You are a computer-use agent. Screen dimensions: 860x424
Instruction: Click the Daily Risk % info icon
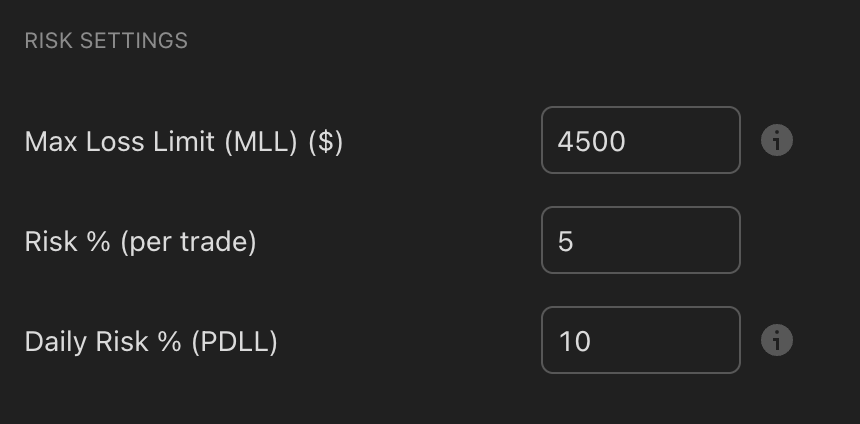tap(777, 341)
